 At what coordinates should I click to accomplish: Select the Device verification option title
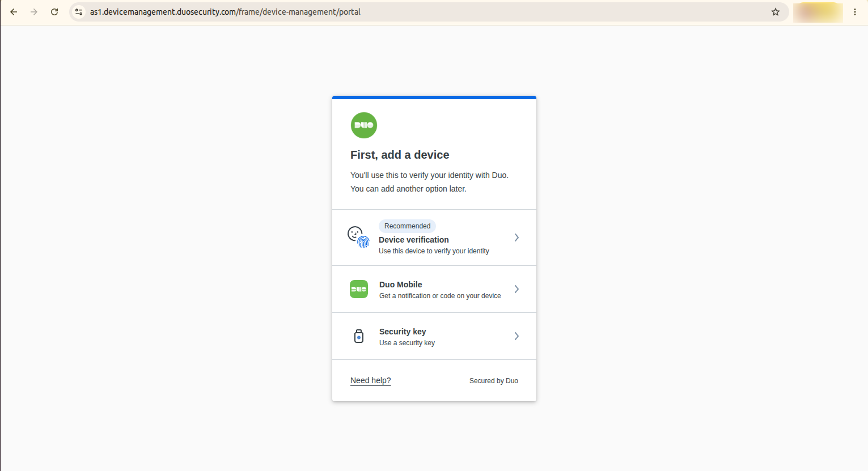click(414, 240)
